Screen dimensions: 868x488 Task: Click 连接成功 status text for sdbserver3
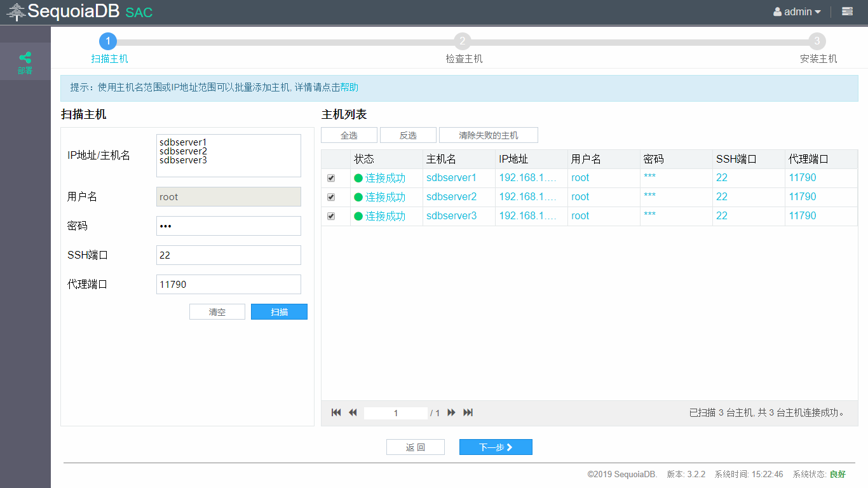385,216
